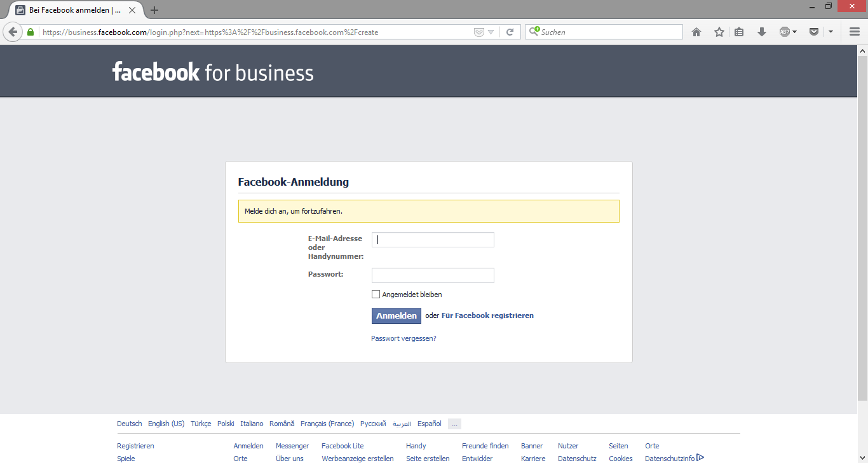Open Werbeanzeige erstellen footer link

[358, 458]
